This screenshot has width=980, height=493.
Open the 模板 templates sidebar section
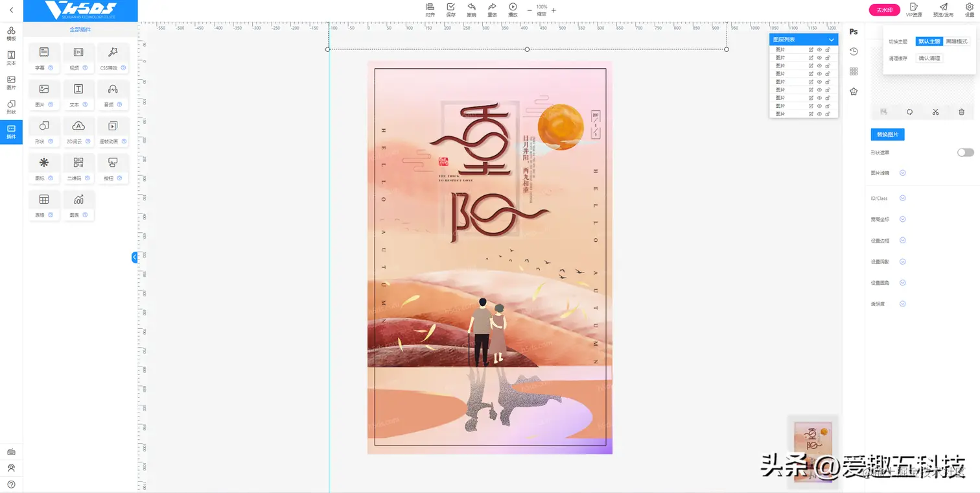point(11,34)
